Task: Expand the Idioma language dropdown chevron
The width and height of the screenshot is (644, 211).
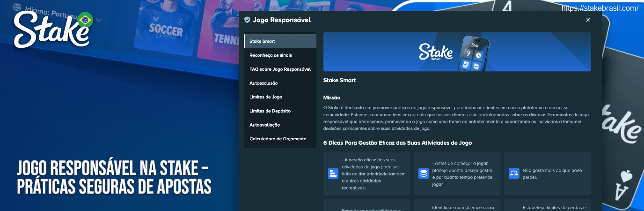Action: [x=99, y=20]
